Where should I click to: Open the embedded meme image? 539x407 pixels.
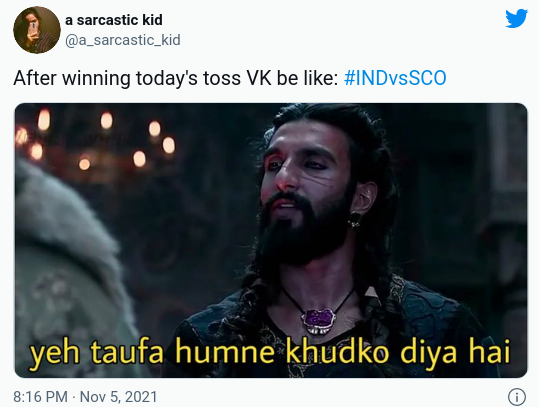coord(271,240)
